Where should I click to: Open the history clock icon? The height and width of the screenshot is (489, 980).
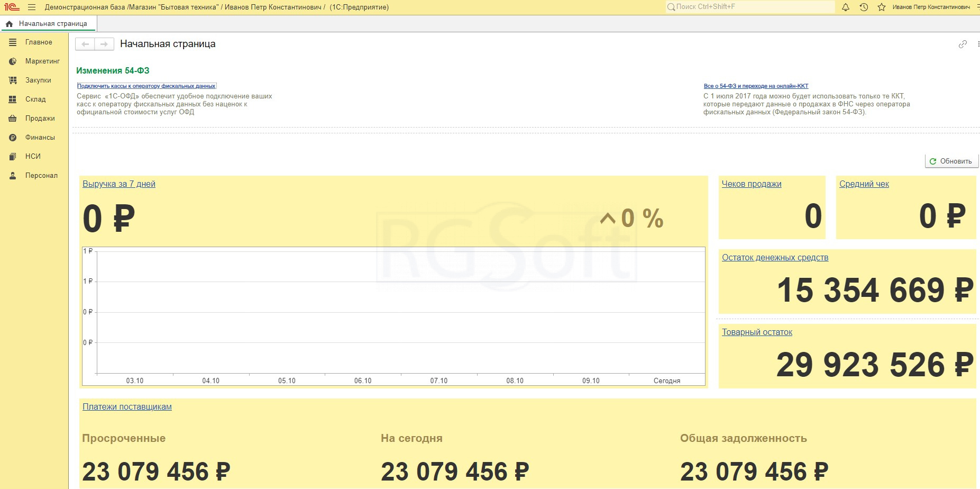(864, 7)
